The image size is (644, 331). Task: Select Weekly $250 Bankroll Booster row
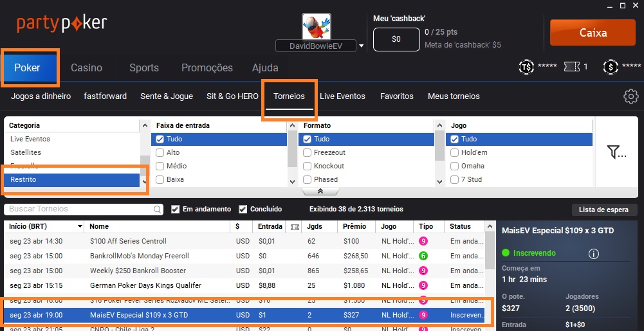click(244, 271)
